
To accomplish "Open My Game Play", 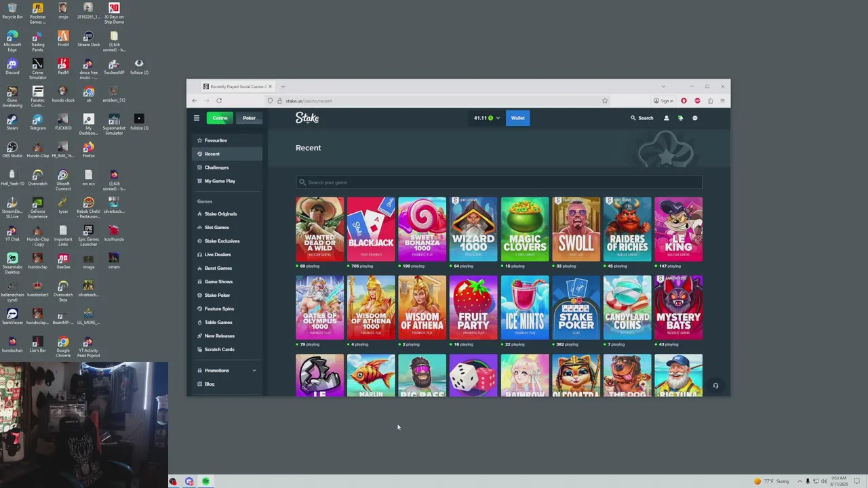I will 227,181.
